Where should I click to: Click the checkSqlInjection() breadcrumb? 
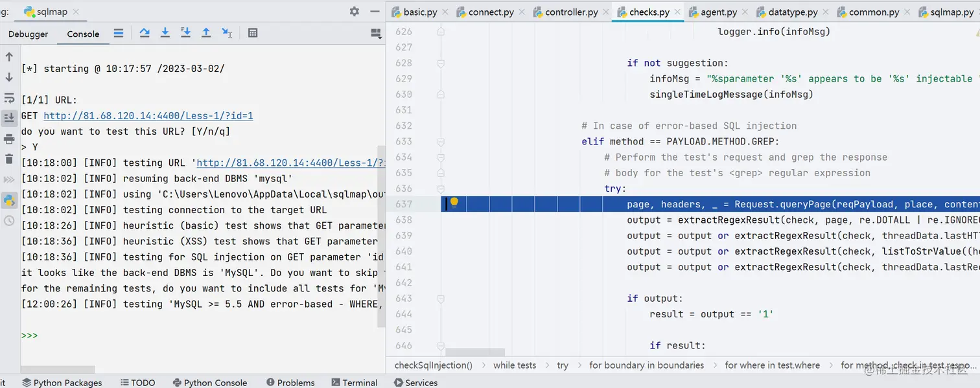(x=433, y=365)
